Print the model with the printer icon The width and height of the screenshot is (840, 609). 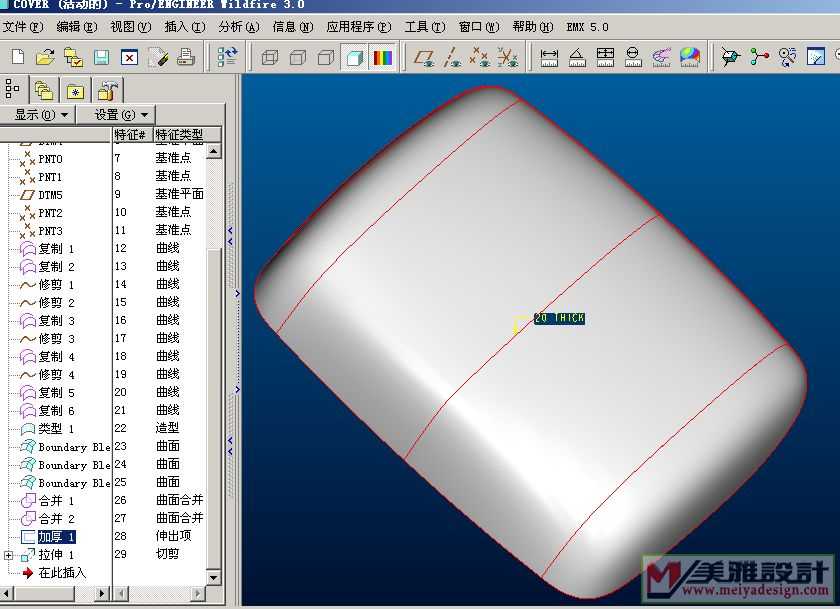(x=185, y=58)
